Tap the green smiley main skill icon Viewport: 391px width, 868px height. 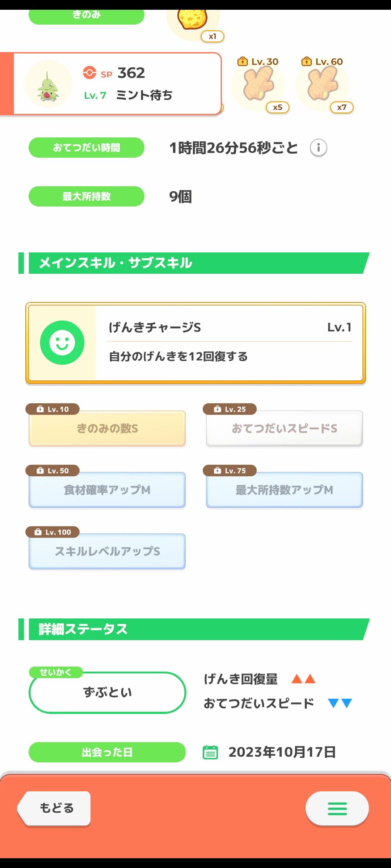pyautogui.click(x=62, y=342)
